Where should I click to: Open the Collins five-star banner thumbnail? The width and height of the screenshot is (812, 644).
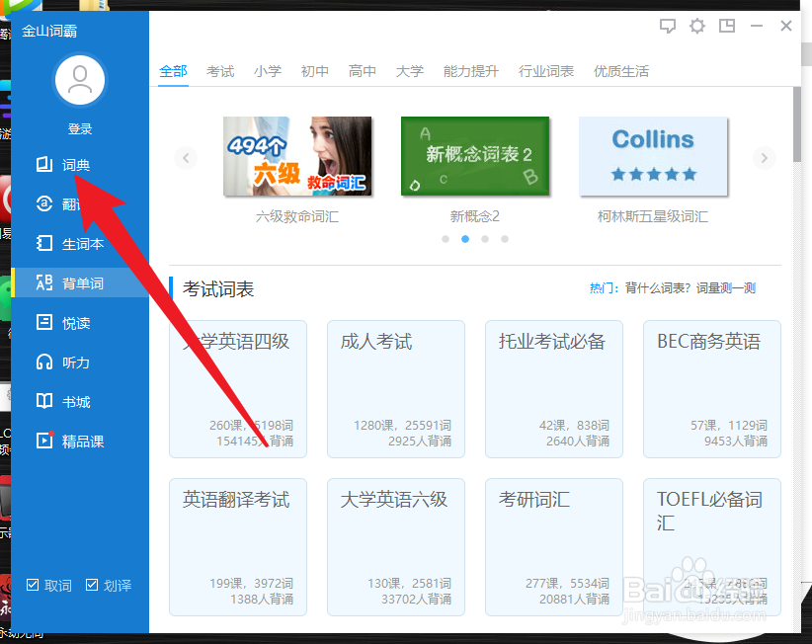point(653,156)
